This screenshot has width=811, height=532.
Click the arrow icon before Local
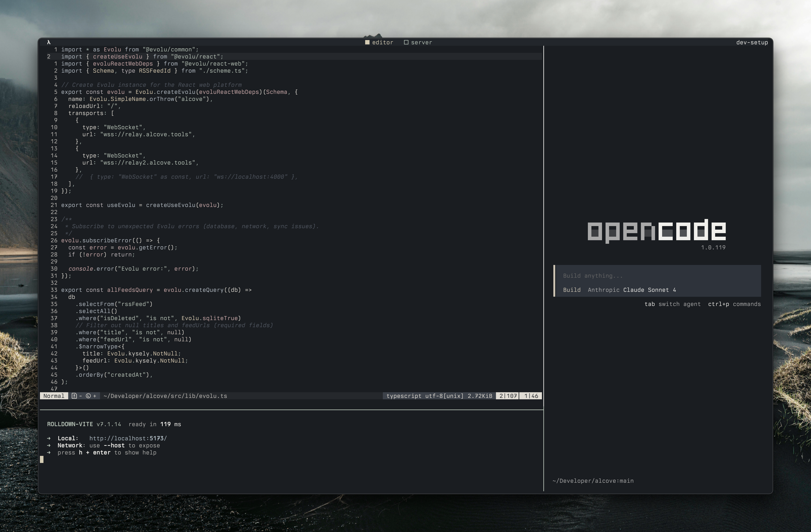coord(49,438)
